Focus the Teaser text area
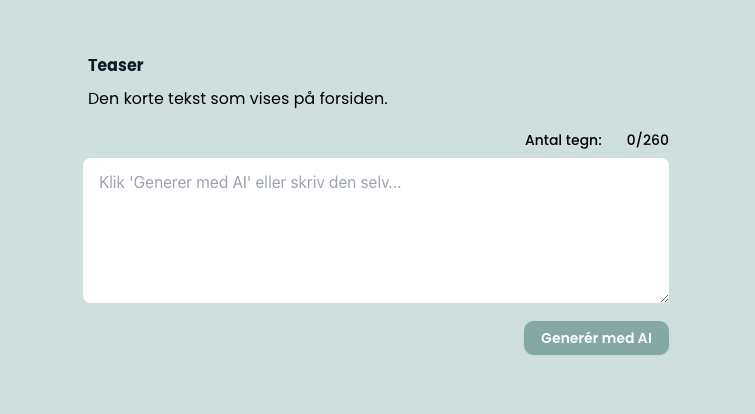 [375, 230]
